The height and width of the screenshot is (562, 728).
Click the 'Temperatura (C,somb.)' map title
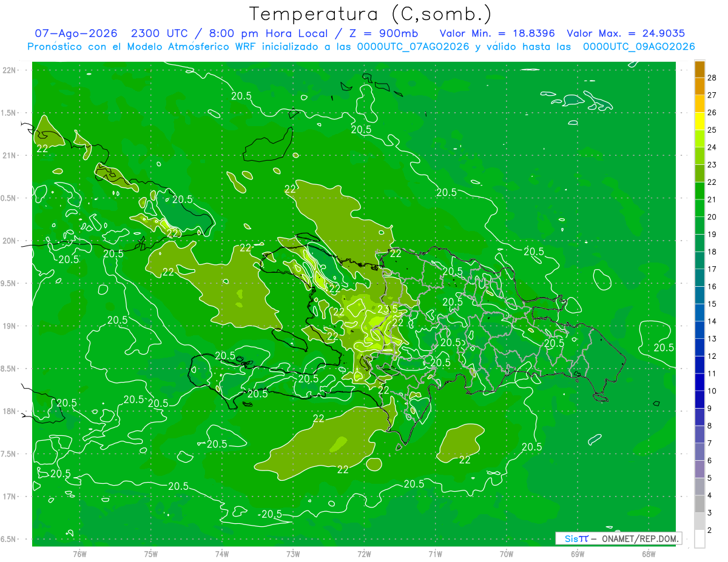click(x=371, y=14)
